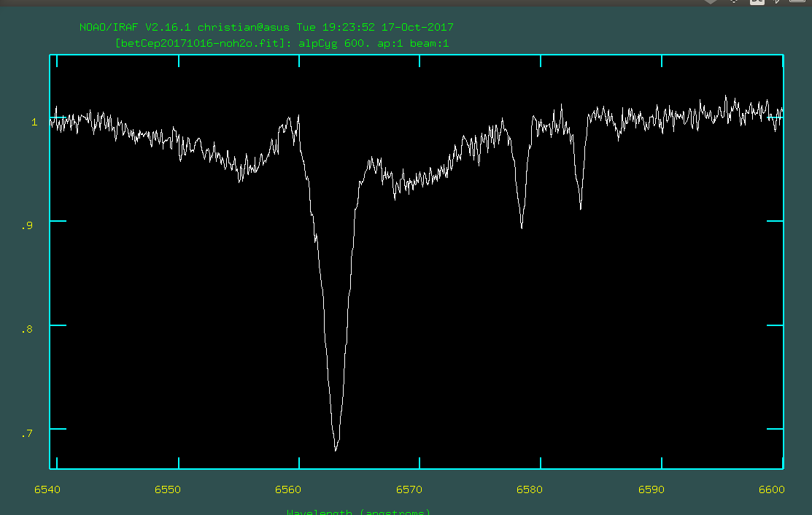Screen dimensions: 812x515
Task: Click the narrow absorption dip bottom near 6583
Action: click(x=581, y=209)
